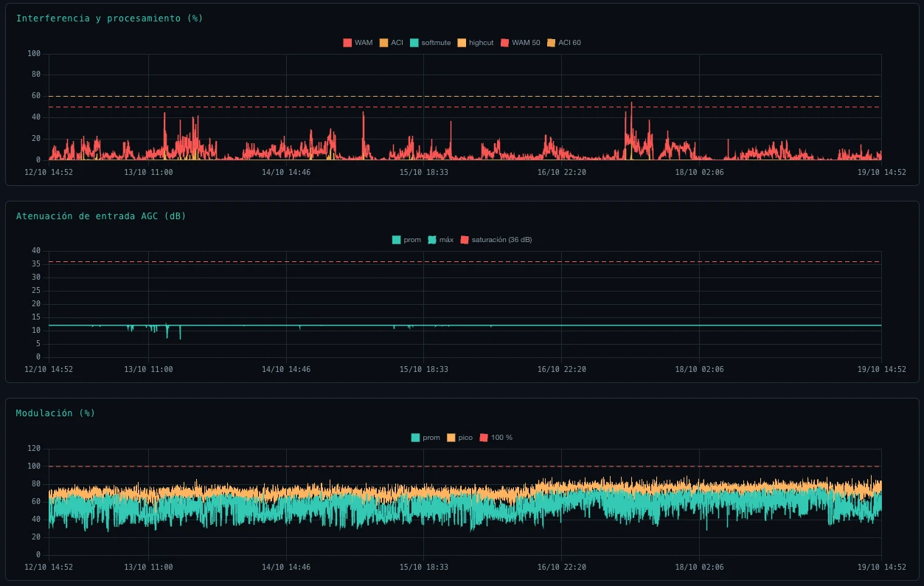Toggle the máx series legend item

441,240
